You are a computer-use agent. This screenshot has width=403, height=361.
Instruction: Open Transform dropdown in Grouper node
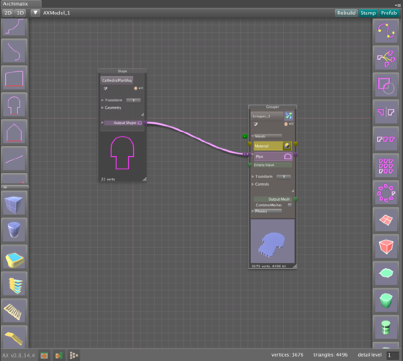pos(284,176)
